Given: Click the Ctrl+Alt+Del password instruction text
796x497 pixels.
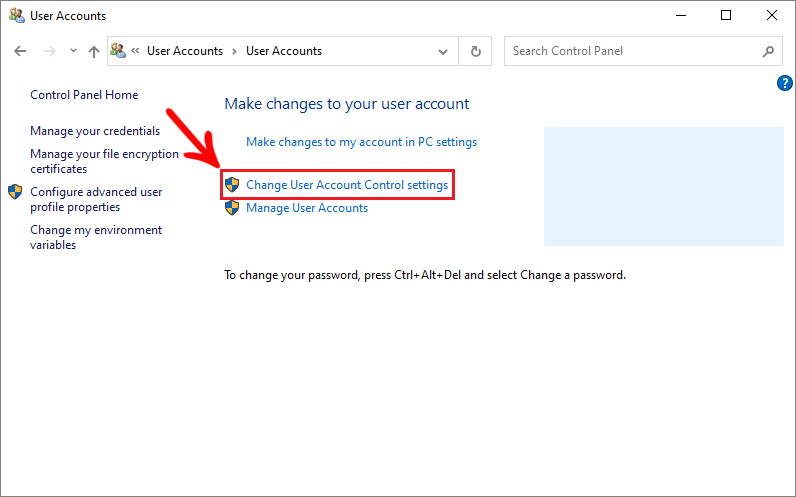Looking at the screenshot, I should (425, 275).
